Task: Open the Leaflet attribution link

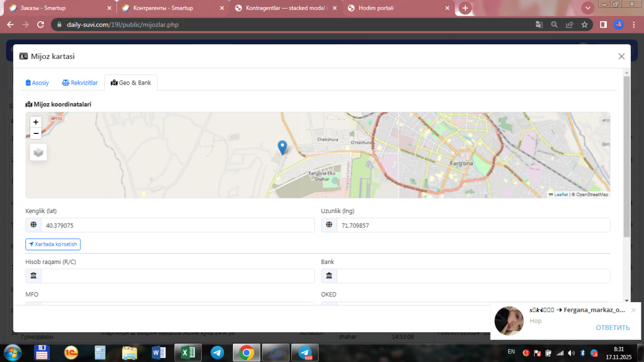Action: pyautogui.click(x=560, y=194)
